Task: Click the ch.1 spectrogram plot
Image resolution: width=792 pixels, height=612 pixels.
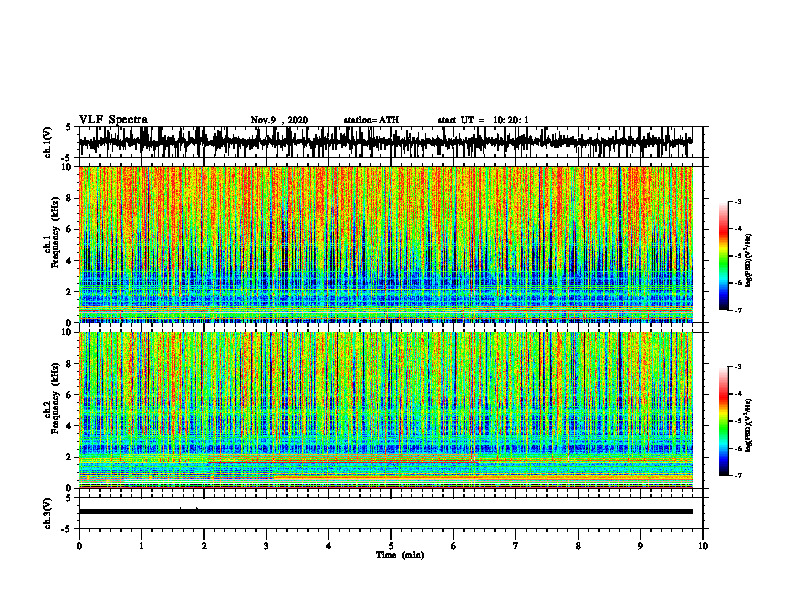Action: click(x=385, y=244)
